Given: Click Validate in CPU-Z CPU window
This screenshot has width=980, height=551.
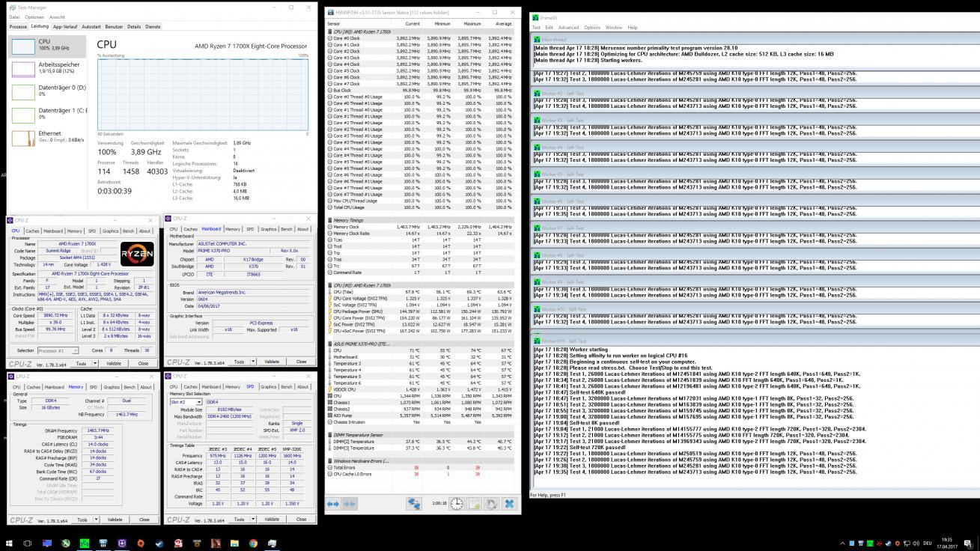Looking at the screenshot, I should (x=115, y=363).
